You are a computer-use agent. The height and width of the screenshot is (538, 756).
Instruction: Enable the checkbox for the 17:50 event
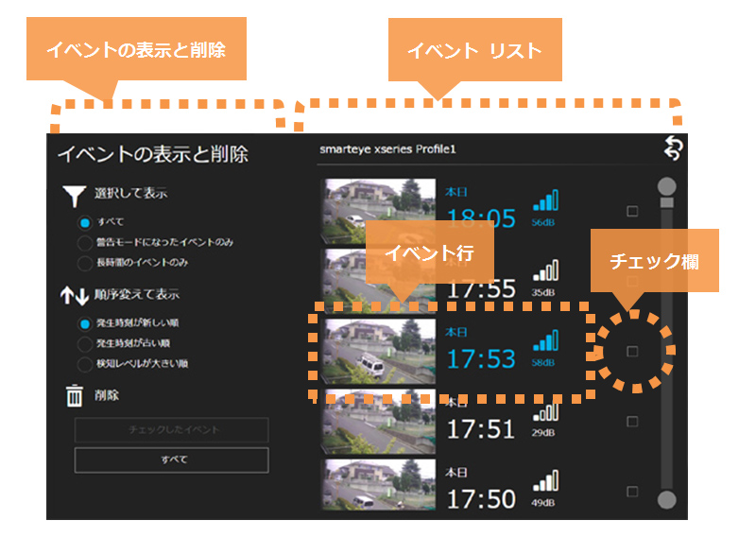click(x=632, y=492)
